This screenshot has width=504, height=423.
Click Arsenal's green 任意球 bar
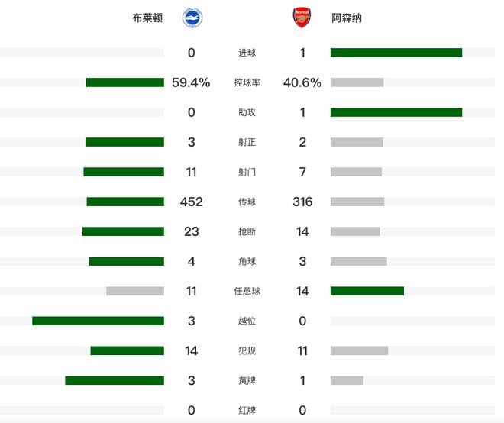[367, 291]
